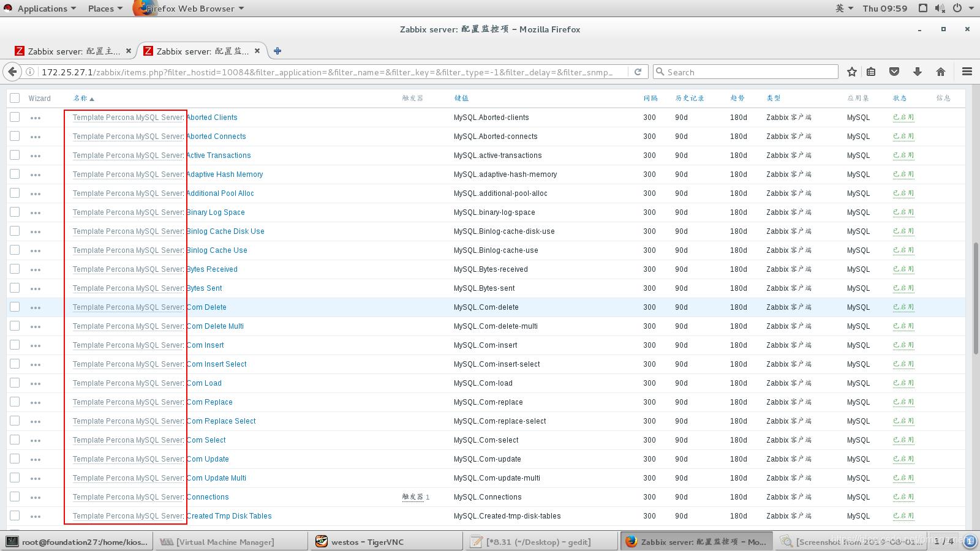Check the box for the Adaptive Hash Memory row
This screenshot has width=980, height=551.
click(15, 174)
